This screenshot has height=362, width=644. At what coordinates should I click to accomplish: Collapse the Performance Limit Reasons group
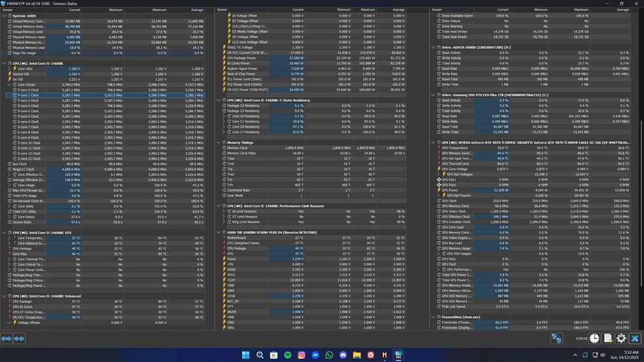pos(219,206)
